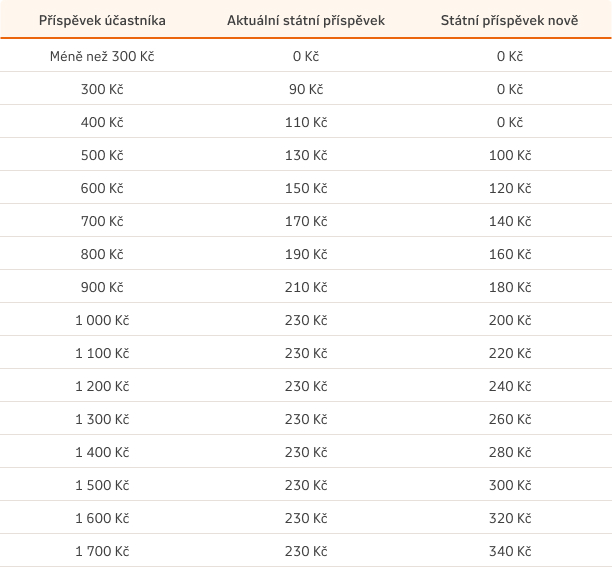Click the 210 Kč current contribution cell
The height and width of the screenshot is (567, 612).
pos(306,287)
